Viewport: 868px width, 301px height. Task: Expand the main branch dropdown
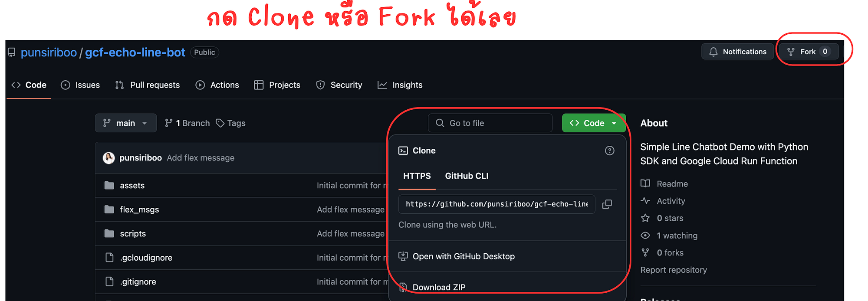click(x=125, y=123)
